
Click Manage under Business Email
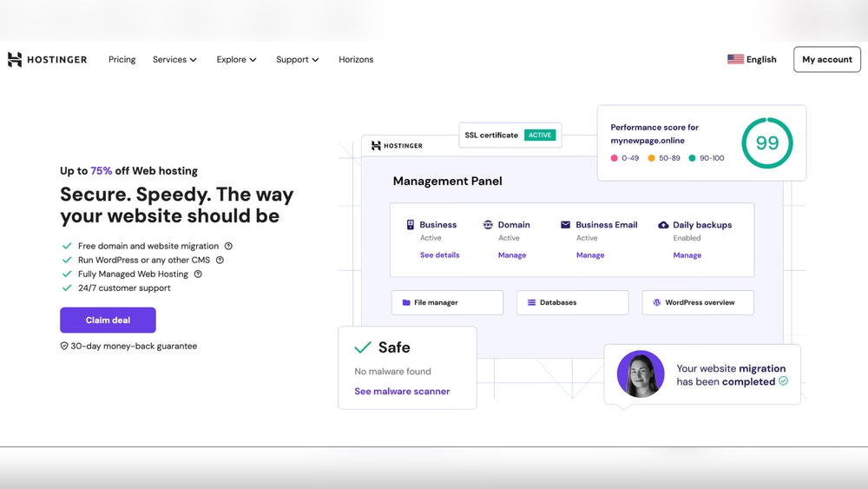click(x=590, y=255)
